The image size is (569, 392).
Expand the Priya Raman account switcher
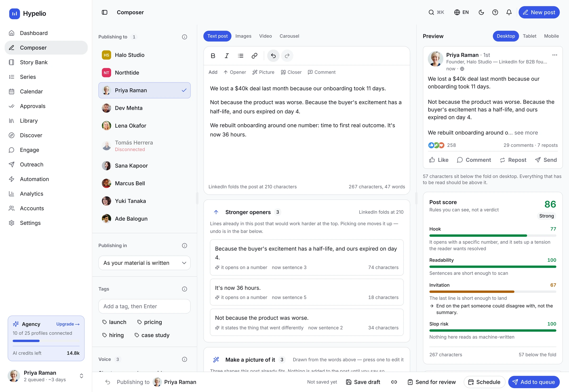pos(46,376)
